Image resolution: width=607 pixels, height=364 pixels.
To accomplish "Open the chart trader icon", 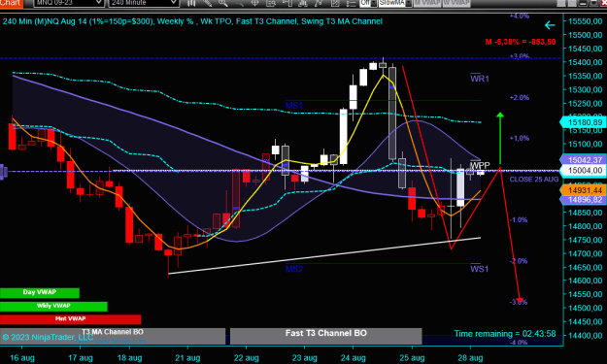I will [287, 3].
